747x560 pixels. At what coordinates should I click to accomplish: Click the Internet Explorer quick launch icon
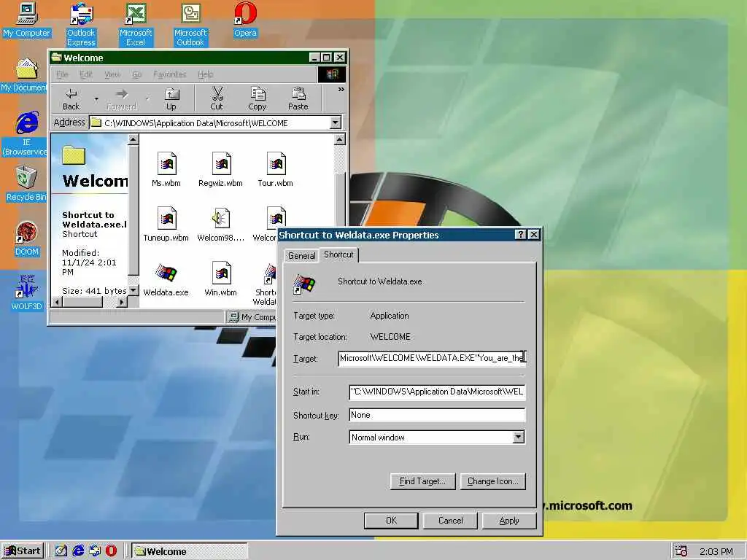[x=78, y=551]
